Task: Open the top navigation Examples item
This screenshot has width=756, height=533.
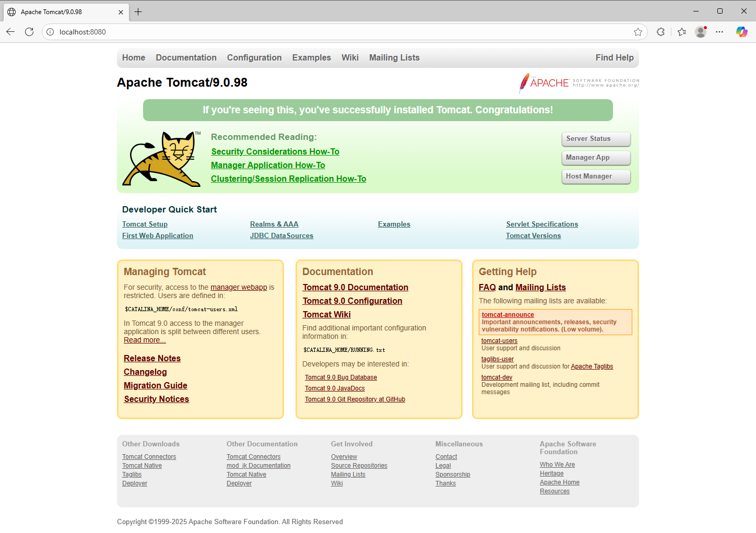Action: (312, 57)
